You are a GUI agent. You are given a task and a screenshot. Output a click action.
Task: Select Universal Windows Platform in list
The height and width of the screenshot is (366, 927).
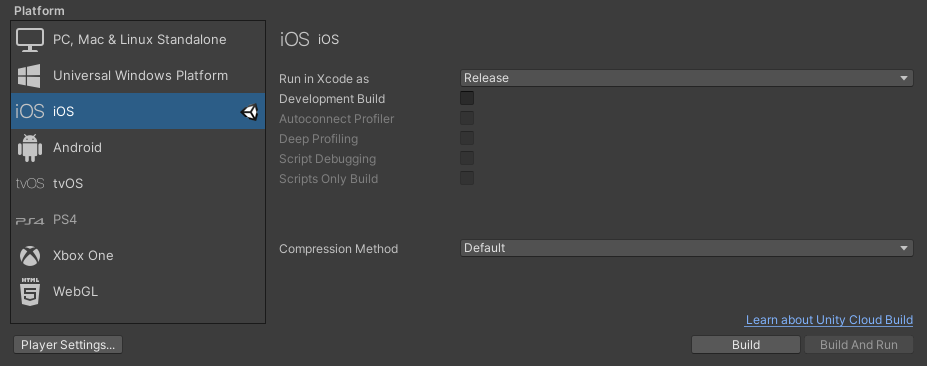(138, 76)
